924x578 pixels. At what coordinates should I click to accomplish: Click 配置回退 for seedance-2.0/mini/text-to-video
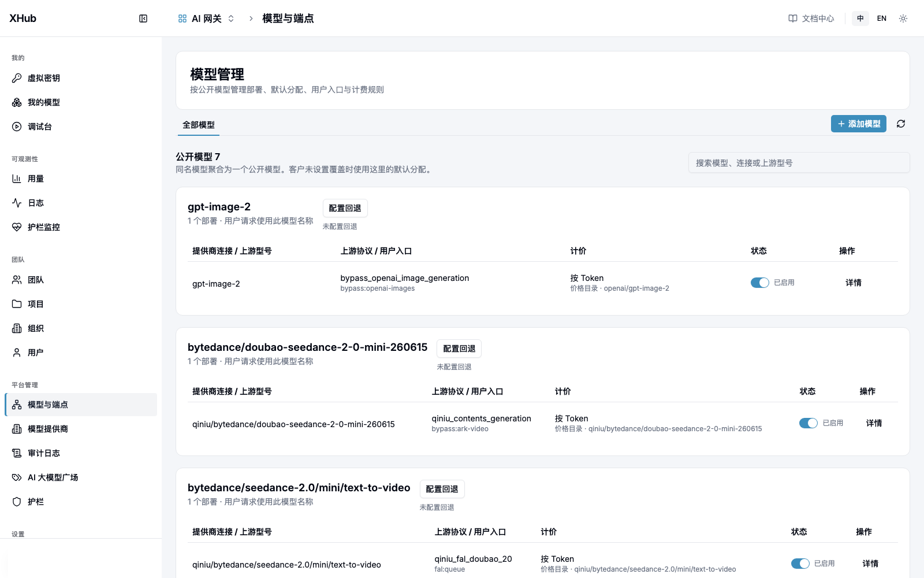(442, 489)
